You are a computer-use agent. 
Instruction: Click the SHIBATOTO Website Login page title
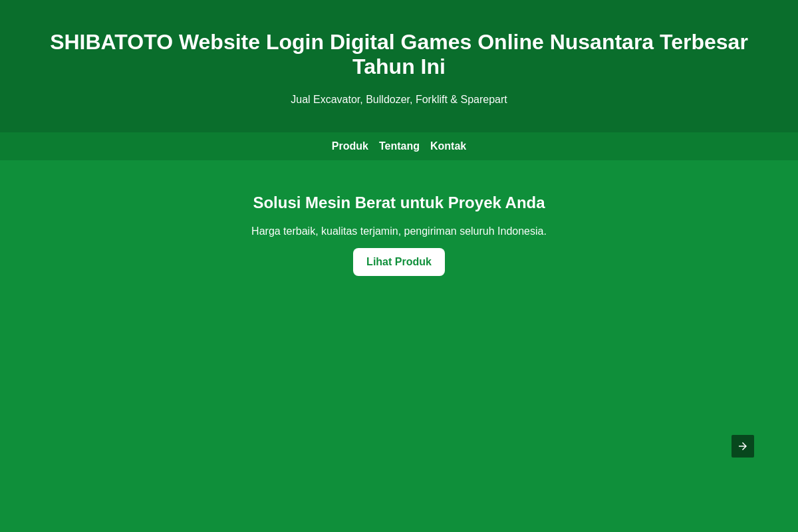click(x=399, y=55)
